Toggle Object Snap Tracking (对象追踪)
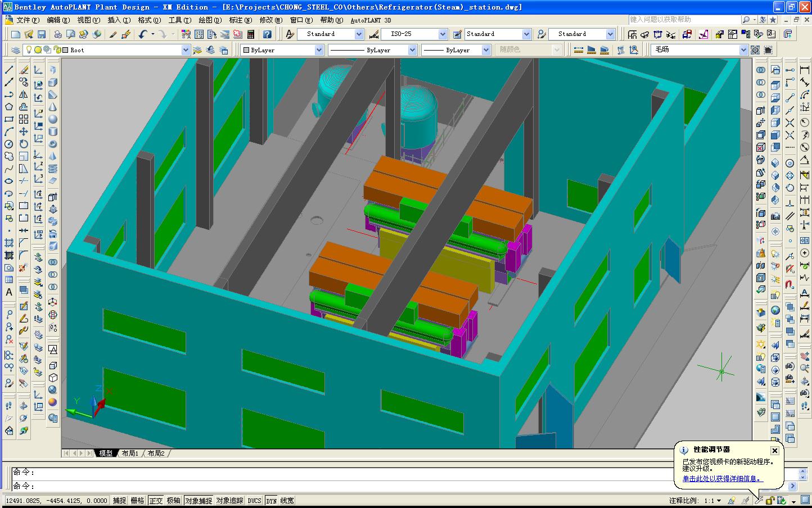Viewport: 812px width, 508px height. (x=230, y=501)
